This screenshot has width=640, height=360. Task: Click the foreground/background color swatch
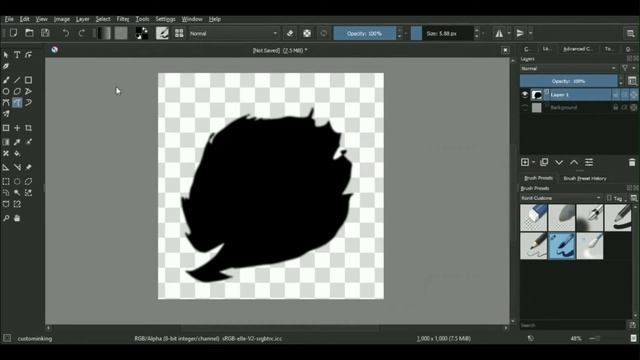[x=142, y=33]
